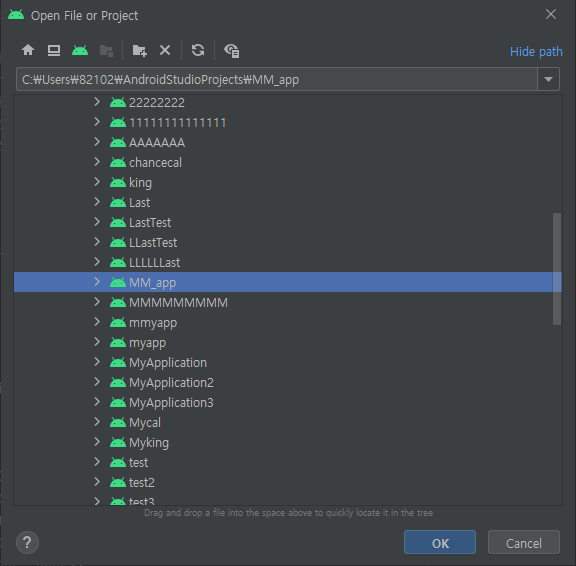Click the Android icon beside chancecal
This screenshot has height=566, width=576.
(118, 162)
